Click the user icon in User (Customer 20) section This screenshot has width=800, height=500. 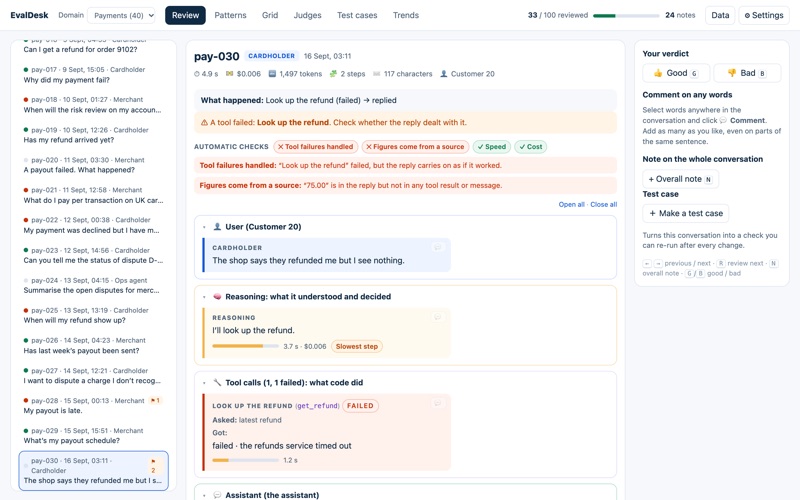pos(217,227)
